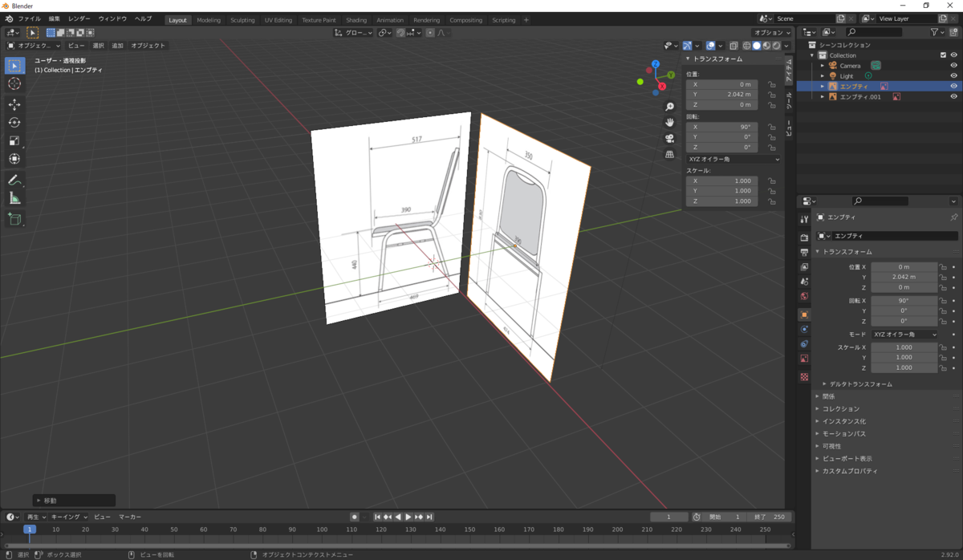This screenshot has width=963, height=560.
Task: Open sidebar XYZ オイラー角 rotation mode dropdown
Action: [733, 159]
